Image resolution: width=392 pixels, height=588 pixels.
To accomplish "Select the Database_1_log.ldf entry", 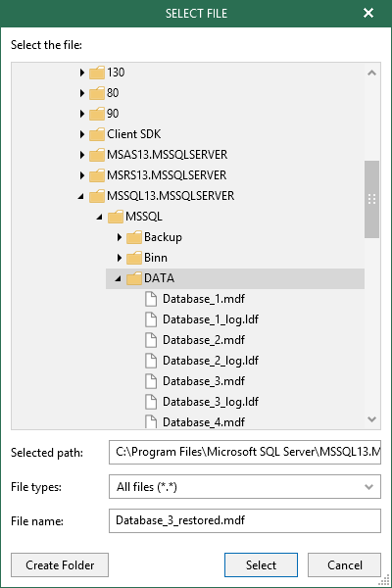I will 211,319.
